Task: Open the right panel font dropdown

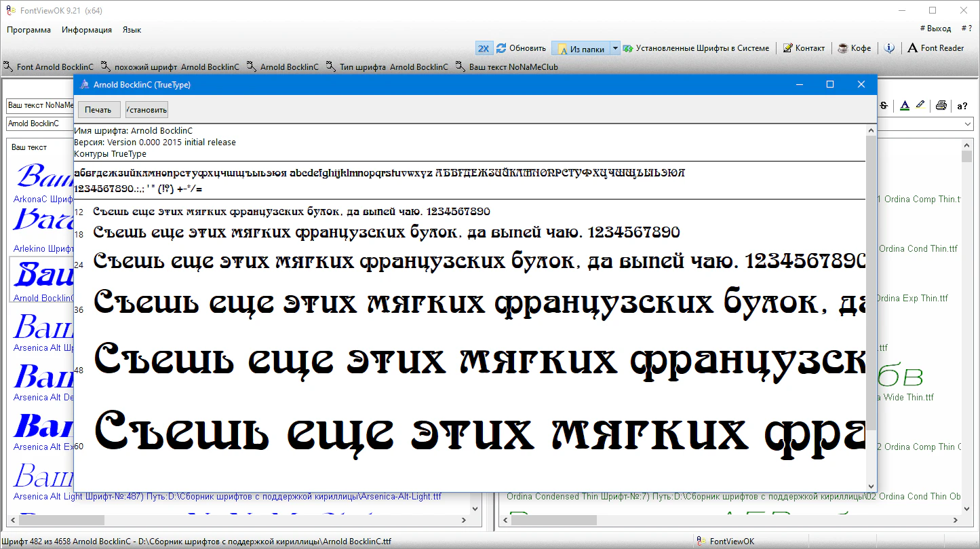Action: [x=968, y=124]
